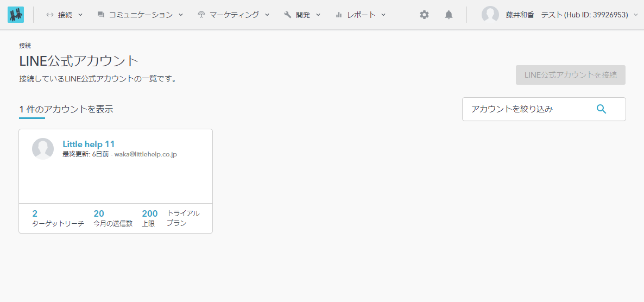The width and height of the screenshot is (644, 302).
Task: Click the search magnifier icon
Action: coord(601,109)
